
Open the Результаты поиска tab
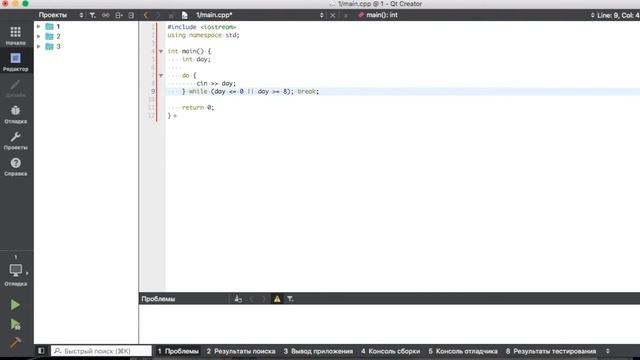coord(241,351)
